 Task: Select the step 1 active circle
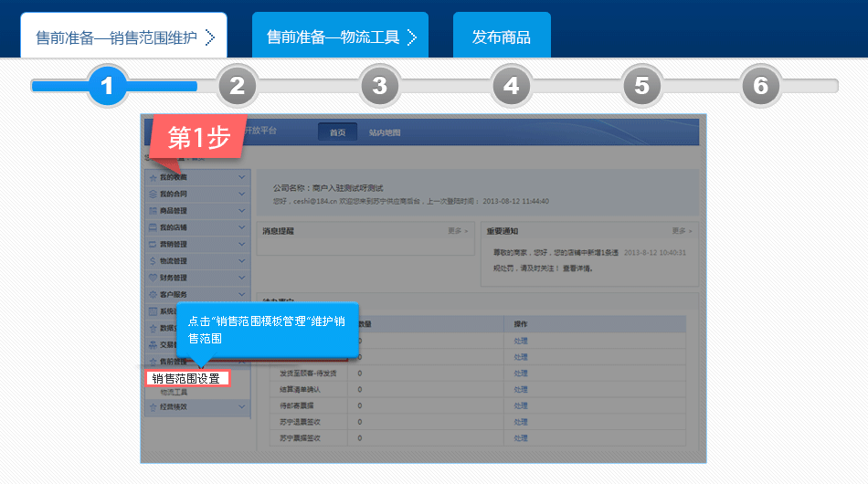[108, 87]
